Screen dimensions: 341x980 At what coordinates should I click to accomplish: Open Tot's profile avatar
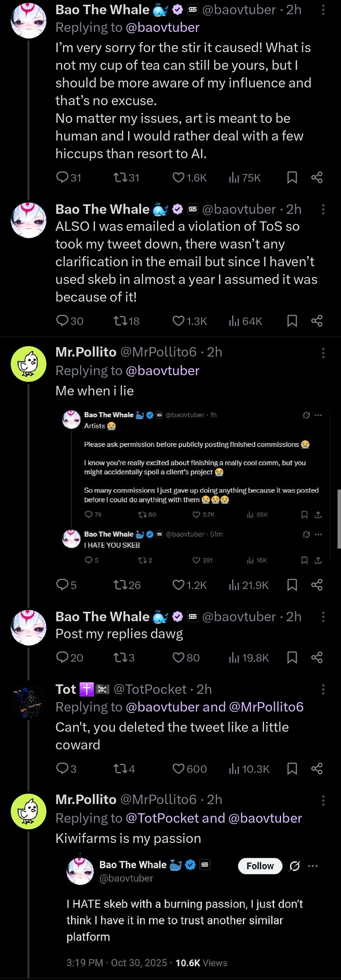[x=28, y=700]
